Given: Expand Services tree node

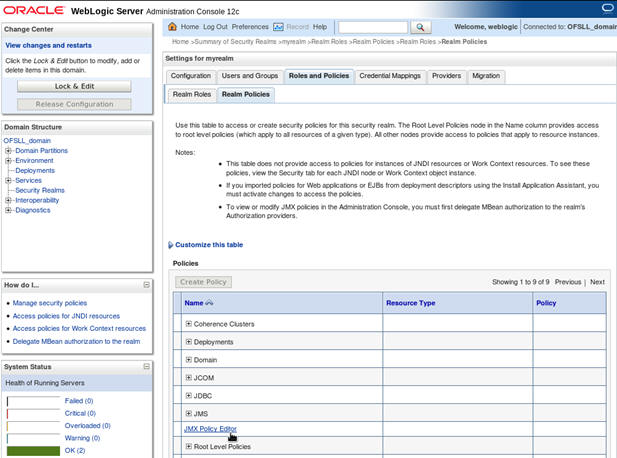Looking at the screenshot, I should click(8, 180).
